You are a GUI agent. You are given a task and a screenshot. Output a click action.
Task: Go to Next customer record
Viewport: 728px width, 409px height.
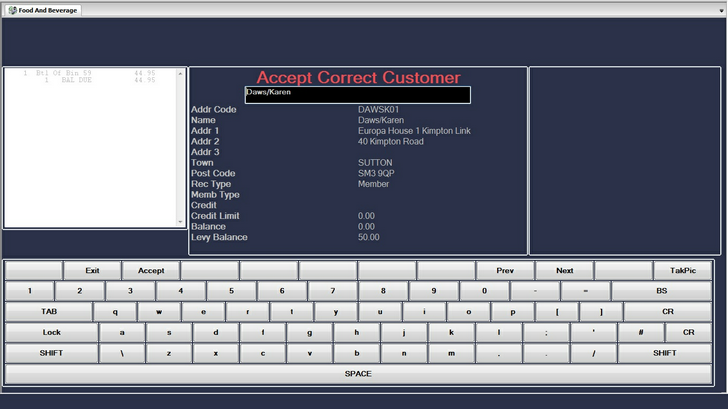(564, 270)
